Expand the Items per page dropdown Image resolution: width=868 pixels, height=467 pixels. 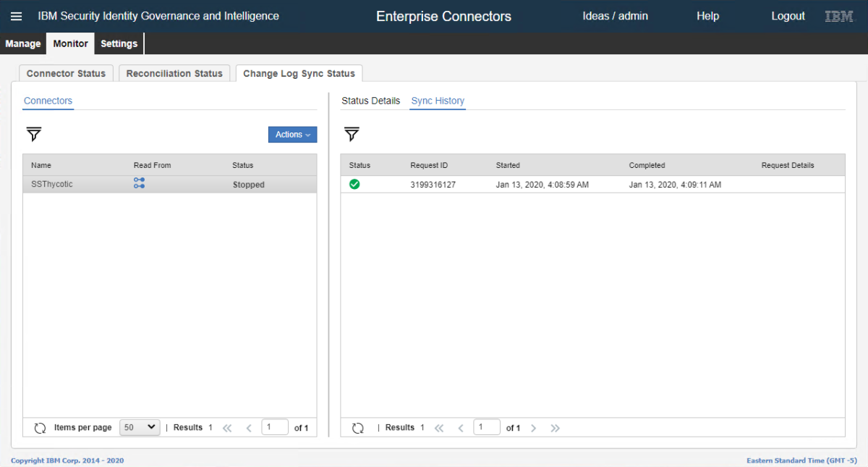[139, 427]
